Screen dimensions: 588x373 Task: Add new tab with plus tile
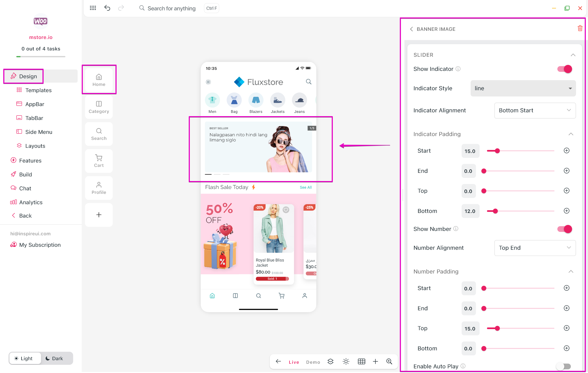pyautogui.click(x=99, y=215)
